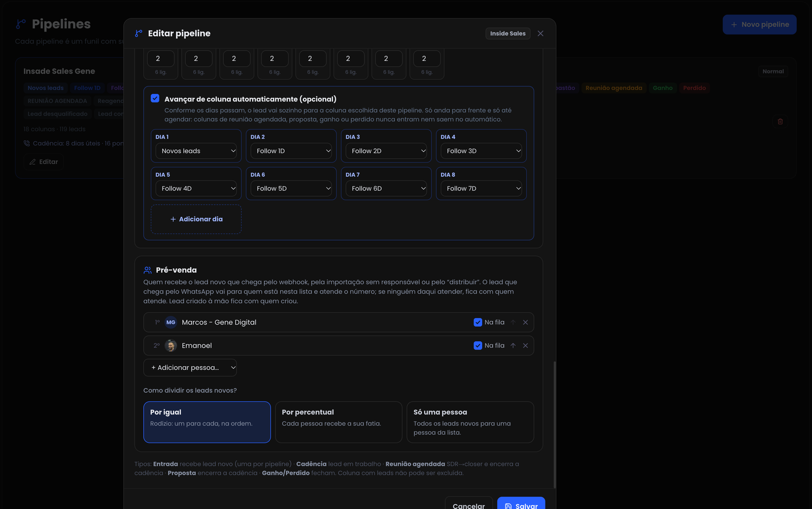
Task: Click the up arrow for Marcos
Action: click(513, 323)
